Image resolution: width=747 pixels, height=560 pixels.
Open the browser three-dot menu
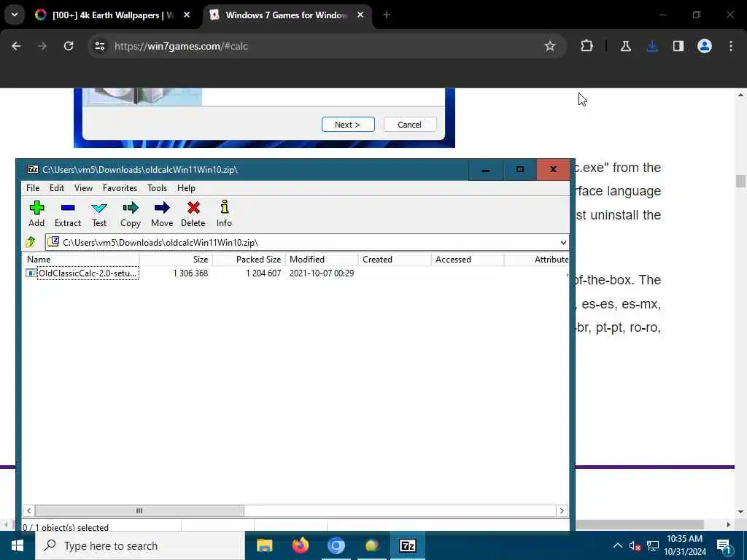coord(731,46)
